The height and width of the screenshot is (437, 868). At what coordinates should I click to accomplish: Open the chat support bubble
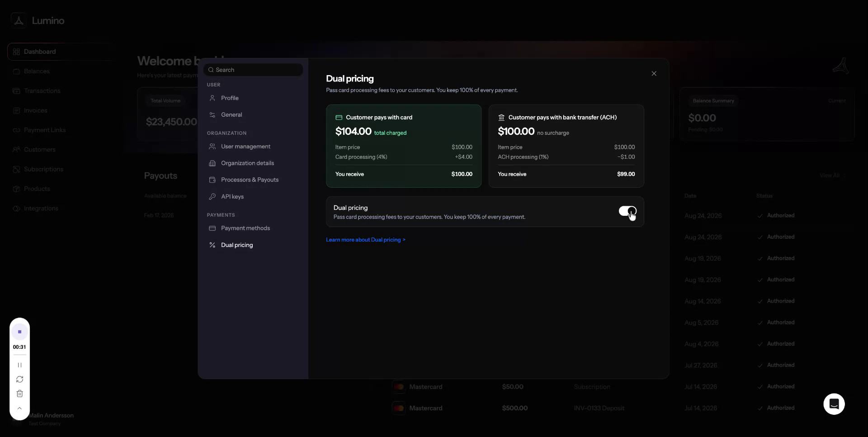[x=834, y=404]
